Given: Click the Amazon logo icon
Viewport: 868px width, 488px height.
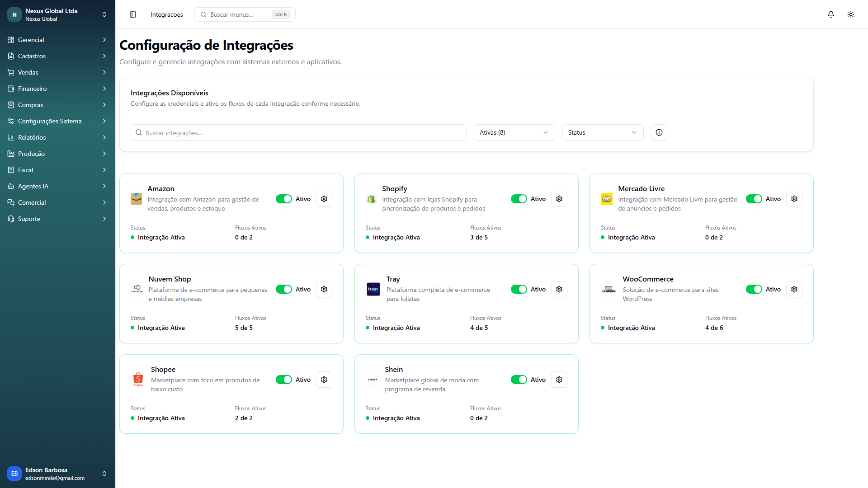Looking at the screenshot, I should [136, 199].
